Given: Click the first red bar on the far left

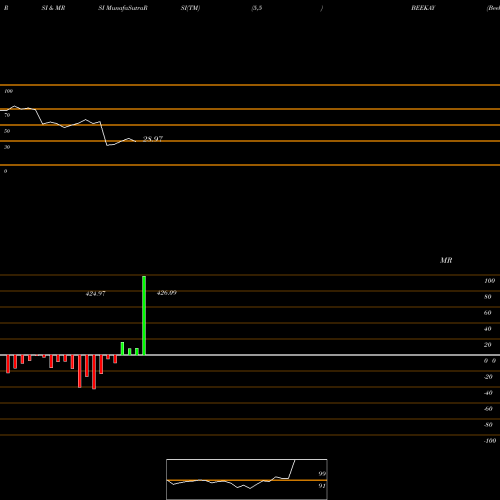Looking at the screenshot, I should coord(8,364).
